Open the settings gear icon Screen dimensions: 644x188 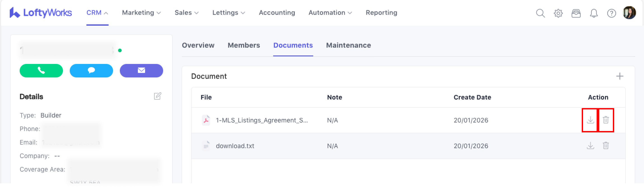tap(558, 13)
